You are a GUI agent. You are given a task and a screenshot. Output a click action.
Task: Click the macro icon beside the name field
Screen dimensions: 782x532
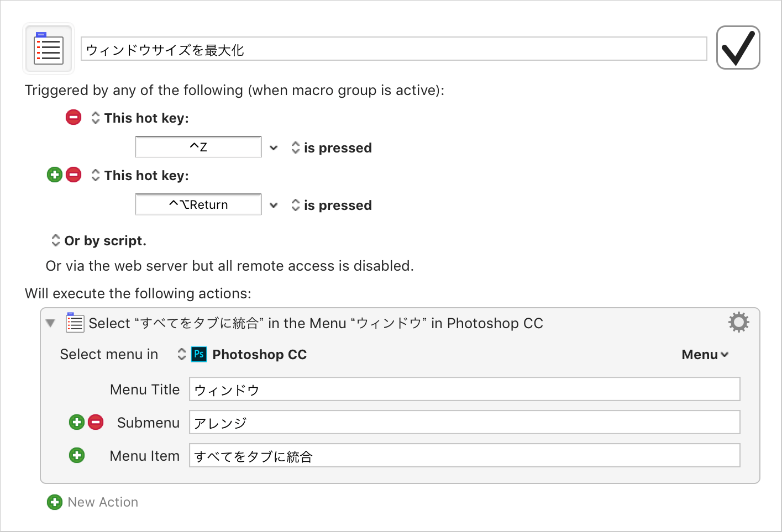[x=49, y=49]
